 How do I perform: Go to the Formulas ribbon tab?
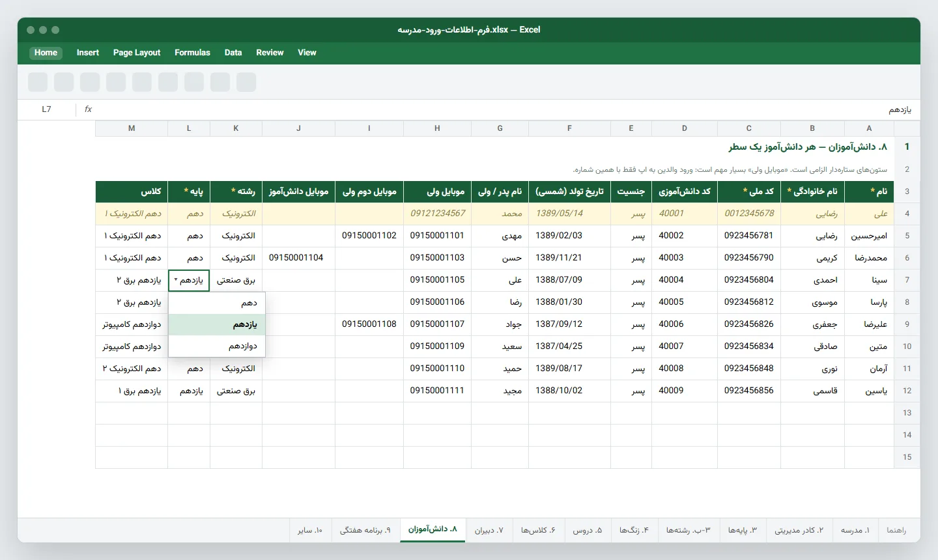click(192, 53)
